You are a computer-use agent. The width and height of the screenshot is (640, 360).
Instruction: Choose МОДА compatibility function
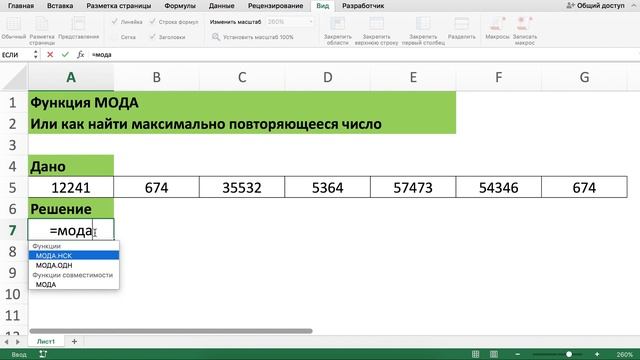pos(74,284)
